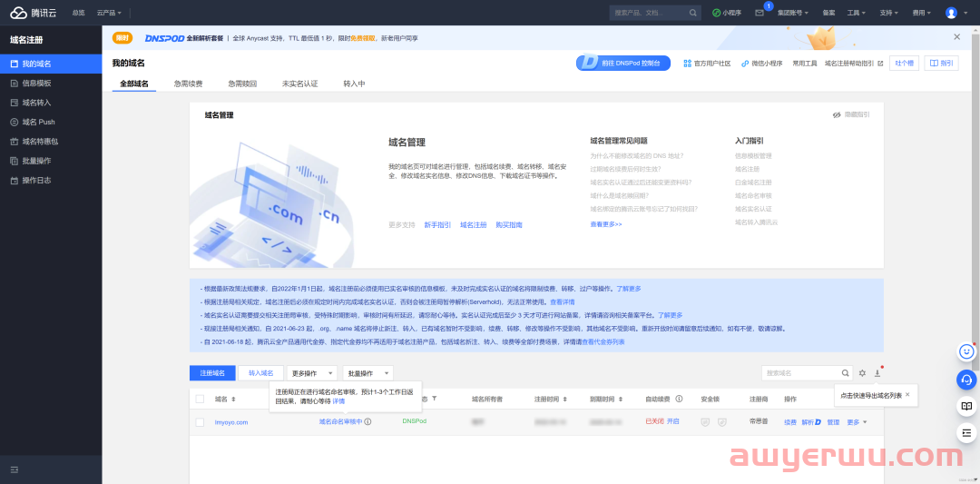980x484 pixels.
Task: Click 解析 for lmyoyo.com
Action: click(810, 422)
